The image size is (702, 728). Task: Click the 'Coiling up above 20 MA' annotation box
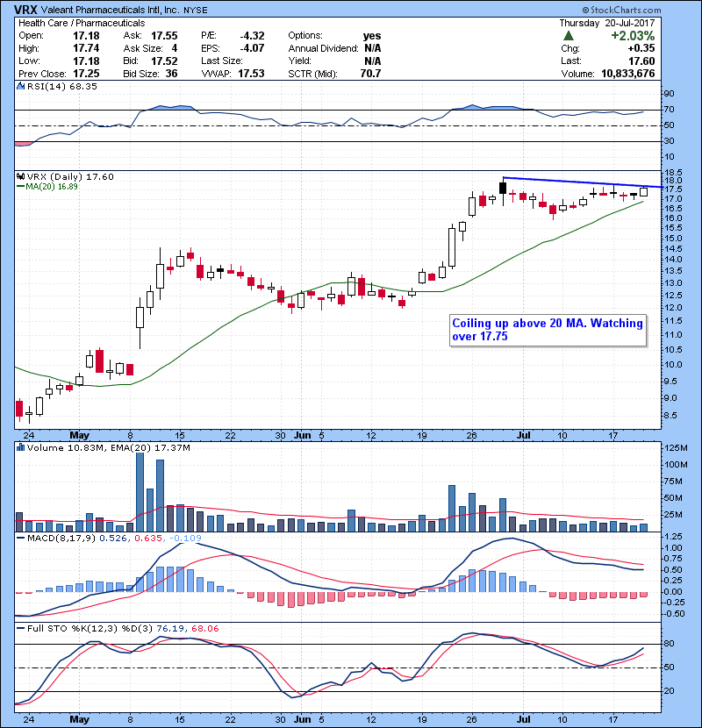click(x=548, y=330)
